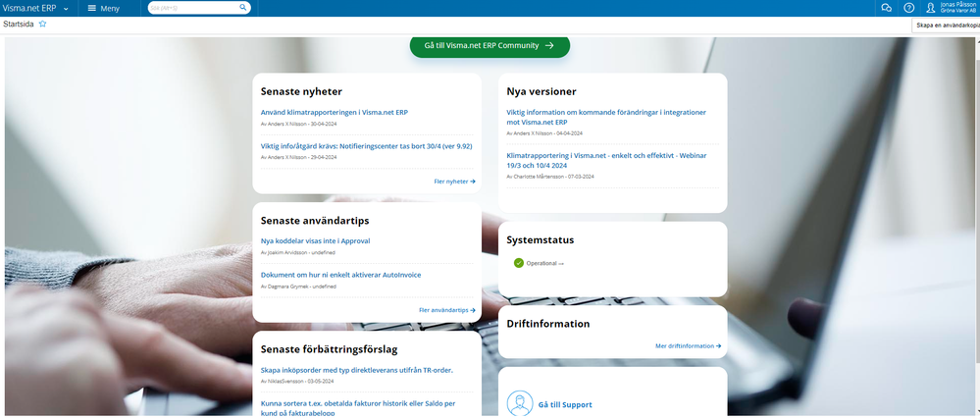Click the support person avatar icon
Image resolution: width=980 pixels, height=418 pixels.
[520, 403]
